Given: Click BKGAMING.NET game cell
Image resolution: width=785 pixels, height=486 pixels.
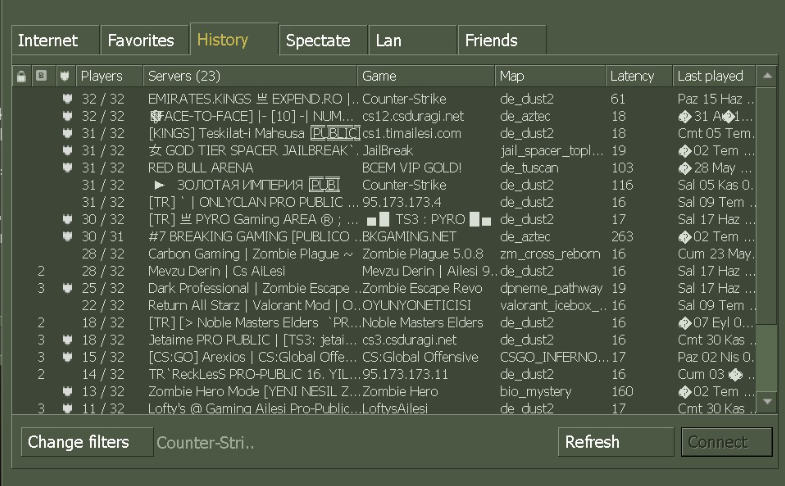Looking at the screenshot, I should point(409,236).
